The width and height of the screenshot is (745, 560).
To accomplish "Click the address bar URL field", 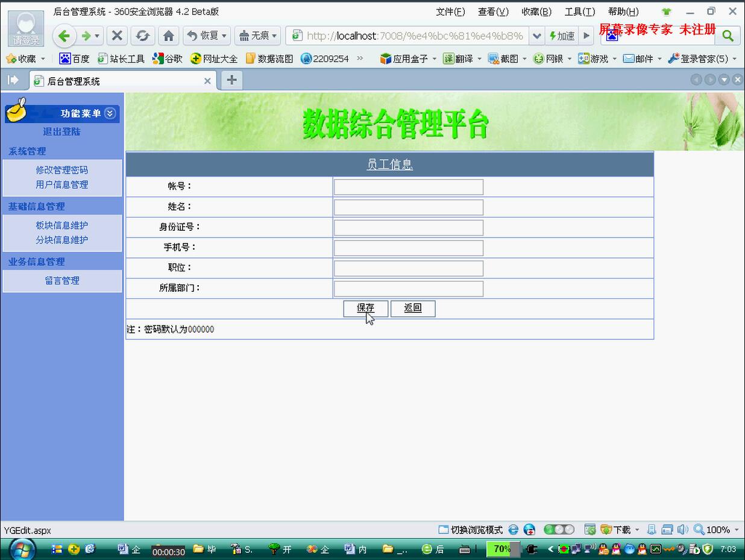I will [x=415, y=36].
